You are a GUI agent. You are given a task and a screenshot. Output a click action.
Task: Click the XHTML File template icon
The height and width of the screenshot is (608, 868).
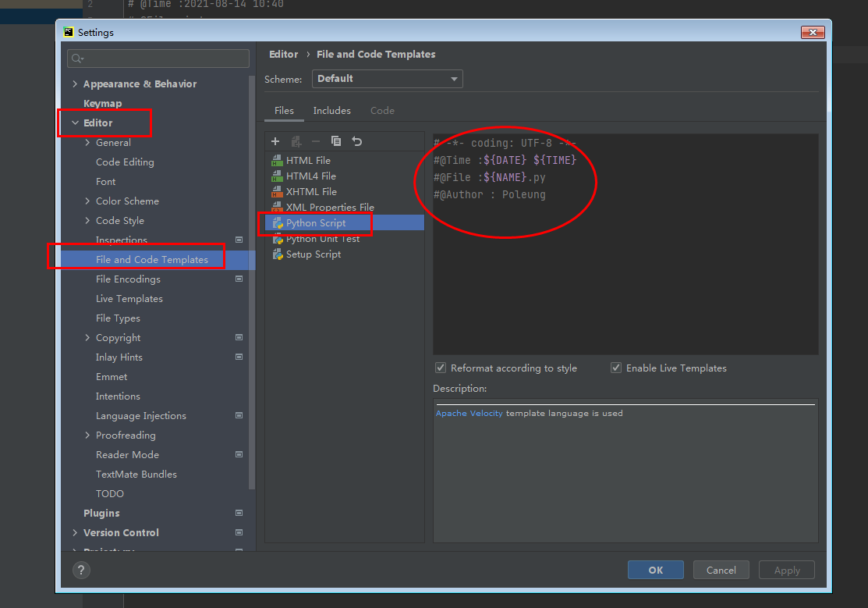pyautogui.click(x=278, y=192)
